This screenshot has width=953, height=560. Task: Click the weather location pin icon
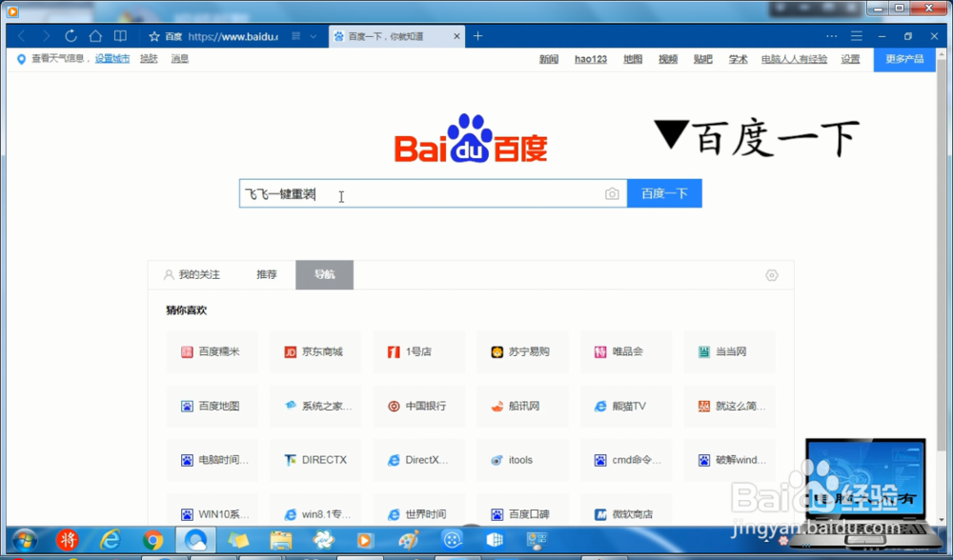coord(21,59)
